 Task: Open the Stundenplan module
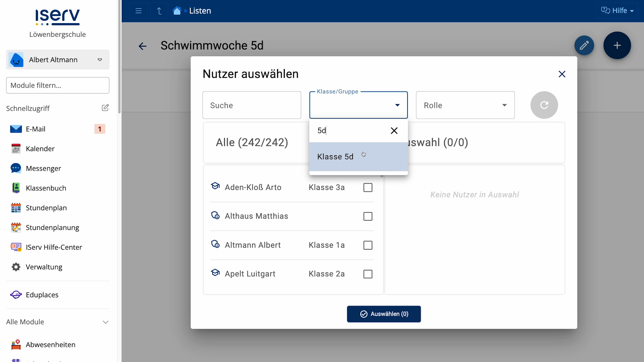[46, 208]
